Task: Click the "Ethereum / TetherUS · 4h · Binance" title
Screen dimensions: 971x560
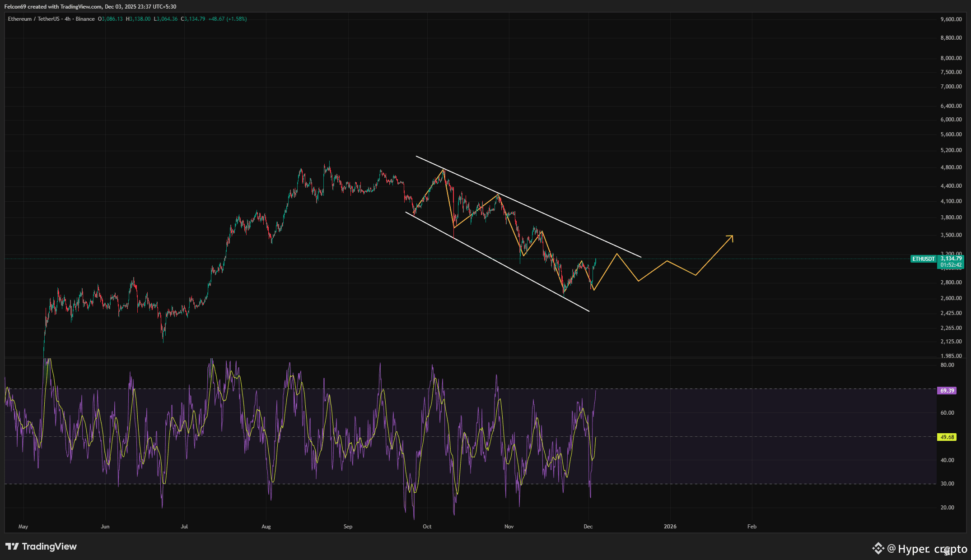Action: 51,19
